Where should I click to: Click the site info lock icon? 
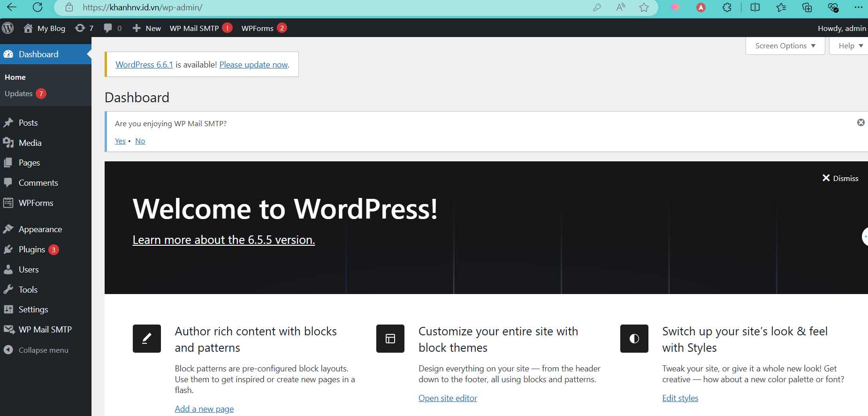point(69,7)
